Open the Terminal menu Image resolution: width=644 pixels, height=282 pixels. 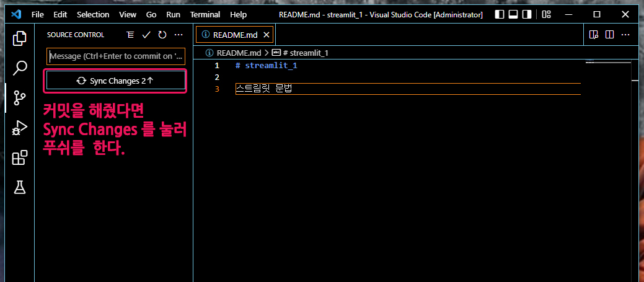205,15
